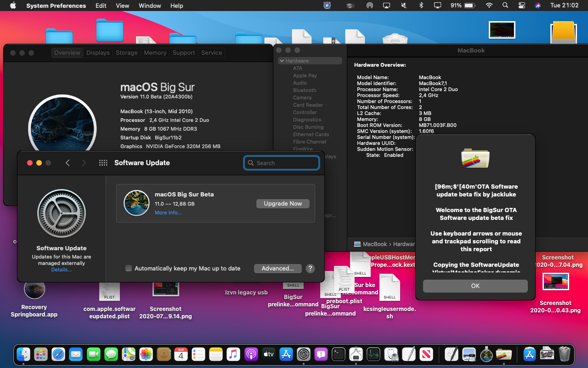
Task: Switch to the Storage tab
Action: [127, 52]
